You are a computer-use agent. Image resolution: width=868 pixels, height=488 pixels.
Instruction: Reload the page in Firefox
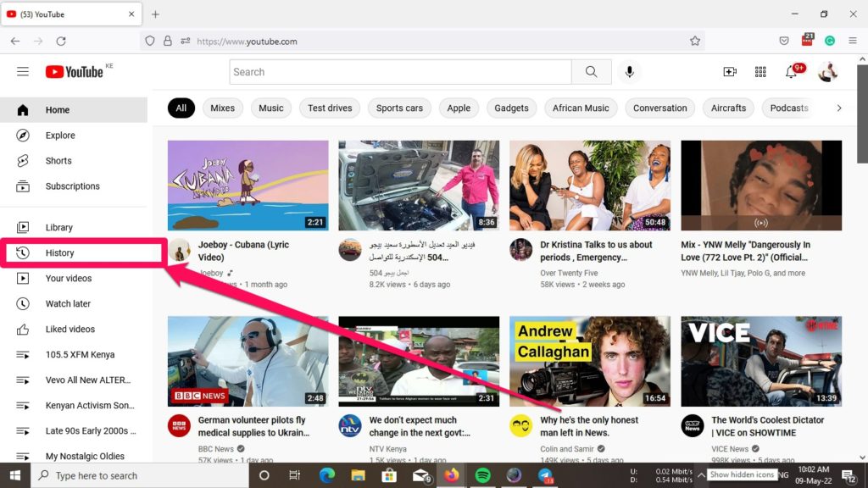[x=61, y=41]
